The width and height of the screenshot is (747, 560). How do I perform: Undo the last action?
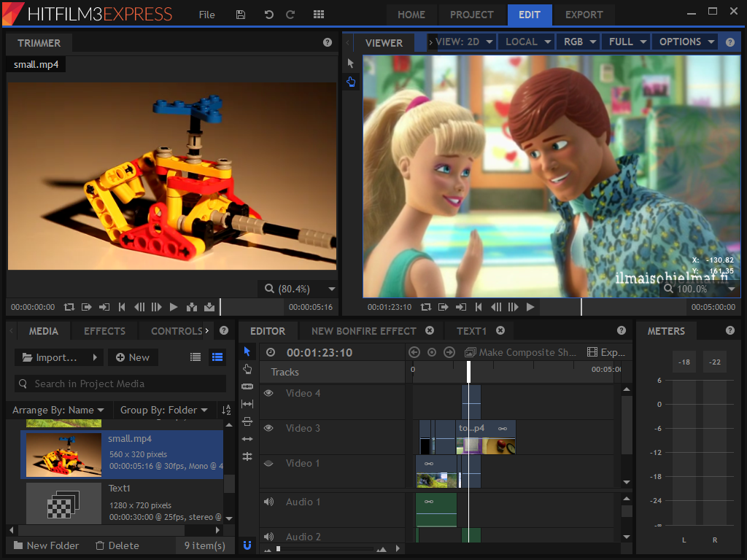coord(268,15)
